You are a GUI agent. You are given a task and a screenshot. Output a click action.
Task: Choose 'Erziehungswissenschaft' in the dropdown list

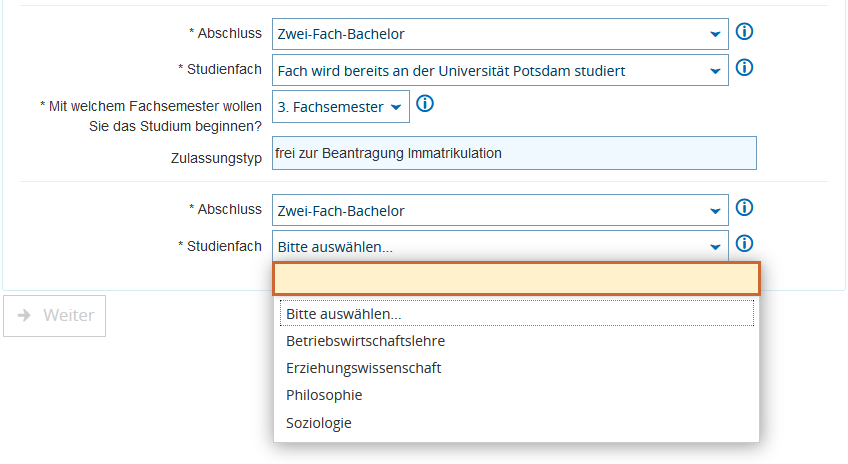(363, 368)
